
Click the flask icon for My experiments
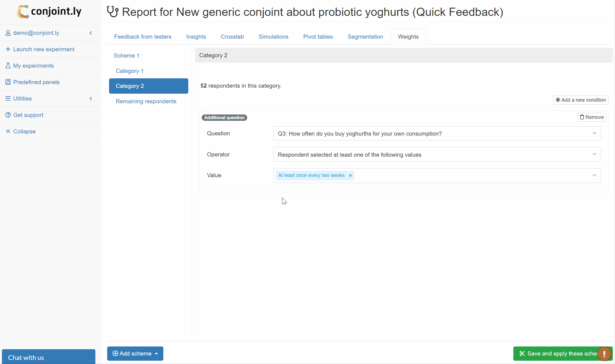tap(8, 66)
